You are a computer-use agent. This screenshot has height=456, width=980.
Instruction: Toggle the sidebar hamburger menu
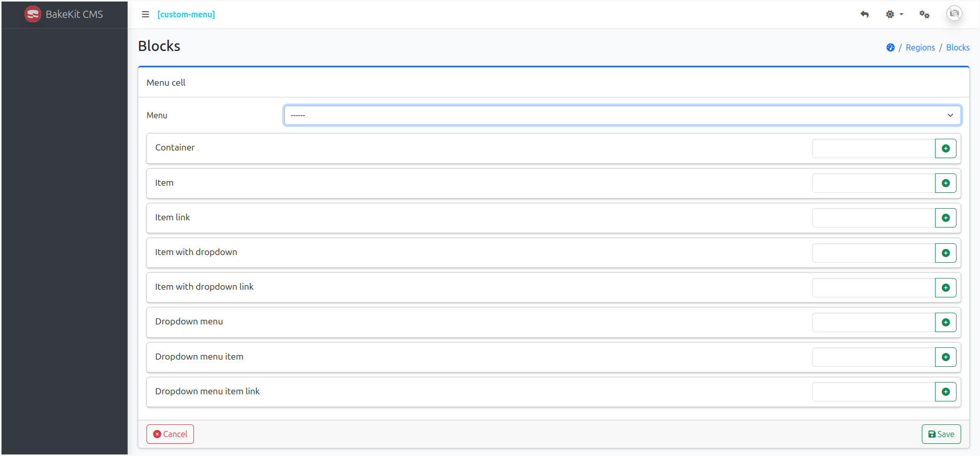[x=145, y=14]
